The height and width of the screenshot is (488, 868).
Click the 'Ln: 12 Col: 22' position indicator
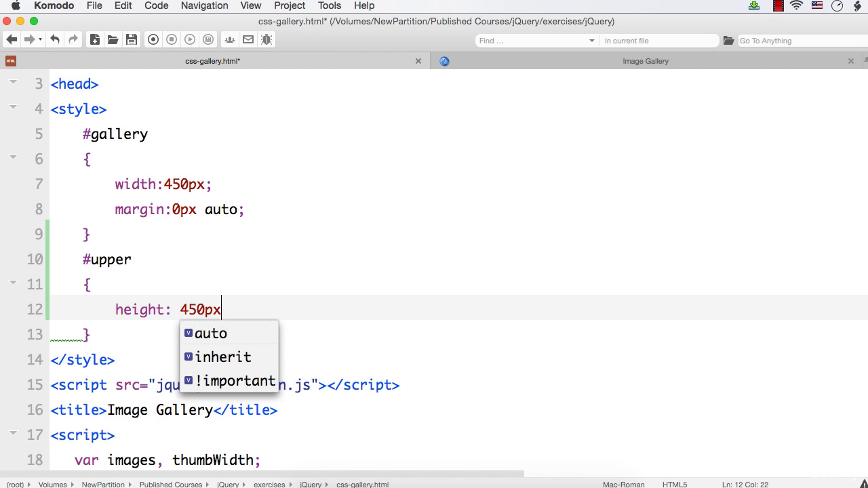(x=745, y=484)
